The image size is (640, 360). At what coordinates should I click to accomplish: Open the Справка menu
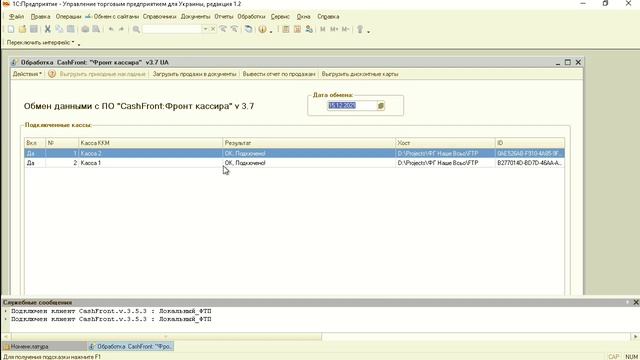coord(328,17)
